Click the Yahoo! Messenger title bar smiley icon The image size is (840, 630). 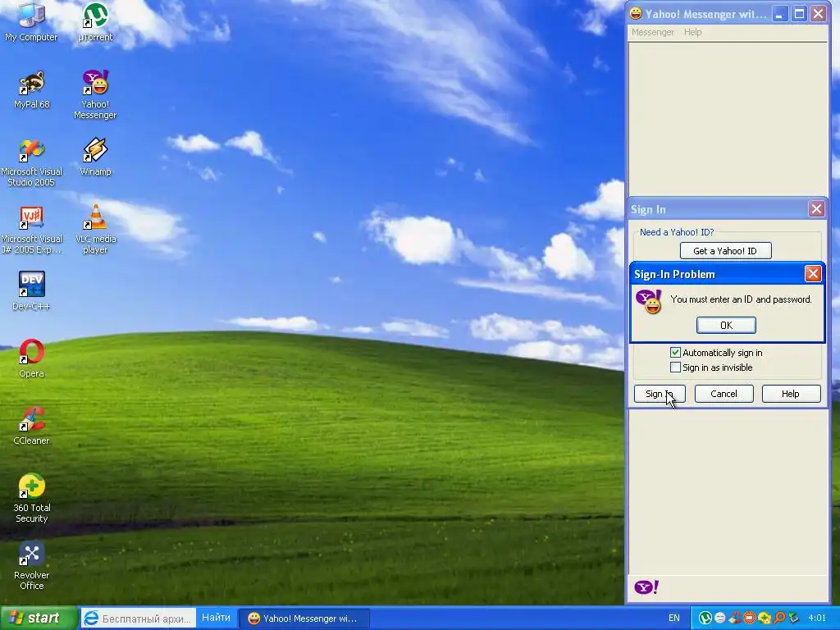tap(636, 13)
